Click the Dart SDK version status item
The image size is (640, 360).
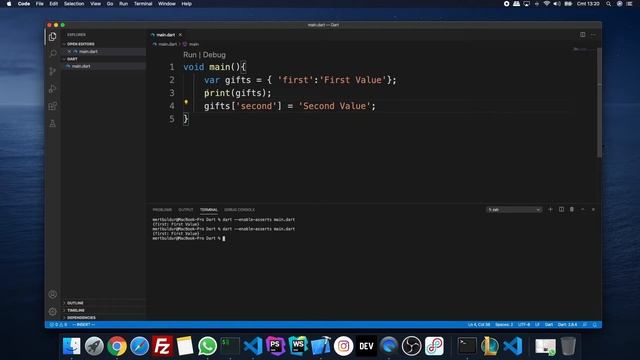point(567,324)
